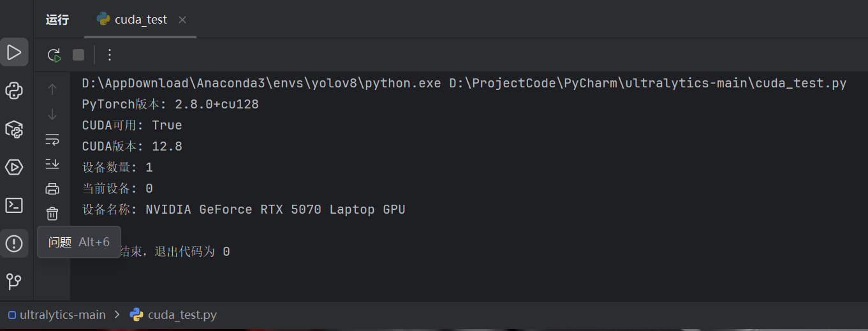Open the Problems tool window
The height and width of the screenshot is (331, 868).
pos(14,244)
